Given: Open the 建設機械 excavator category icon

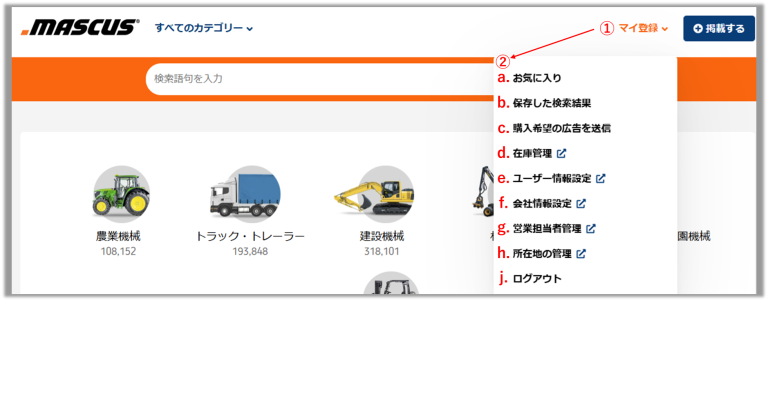Looking at the screenshot, I should pyautogui.click(x=375, y=194).
